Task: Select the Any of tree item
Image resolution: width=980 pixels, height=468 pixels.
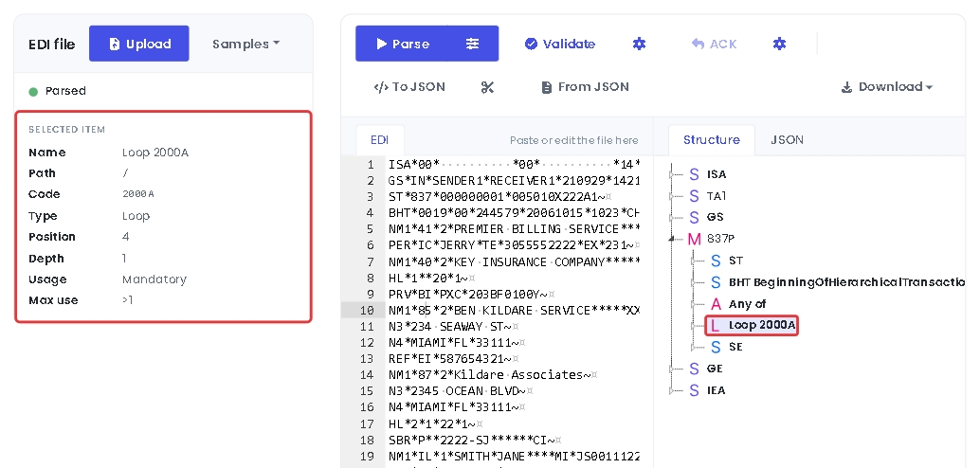Action: coord(748,304)
